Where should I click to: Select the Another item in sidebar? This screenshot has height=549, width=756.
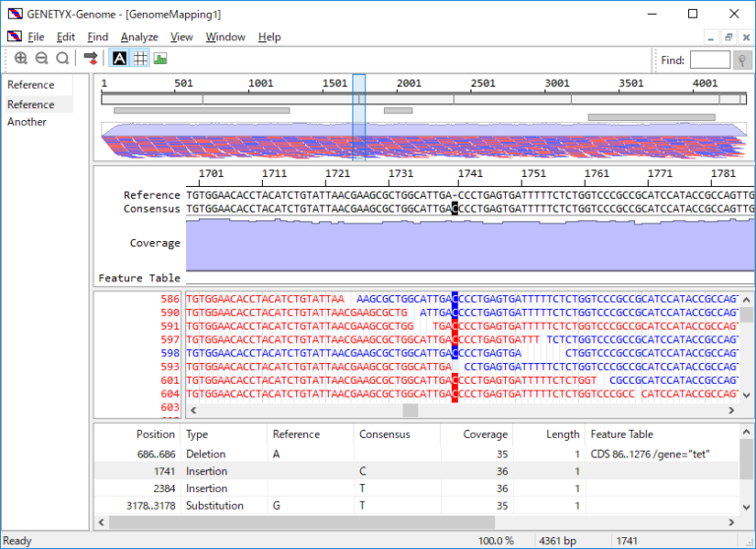(x=27, y=122)
